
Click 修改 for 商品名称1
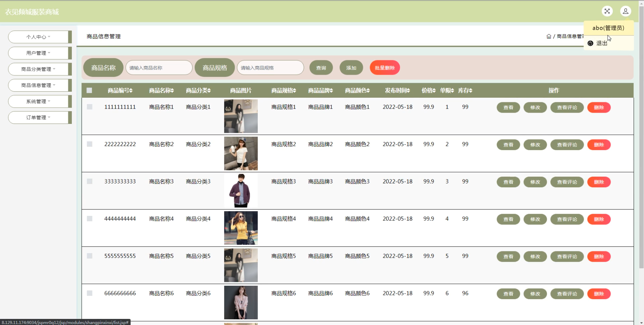coord(535,108)
